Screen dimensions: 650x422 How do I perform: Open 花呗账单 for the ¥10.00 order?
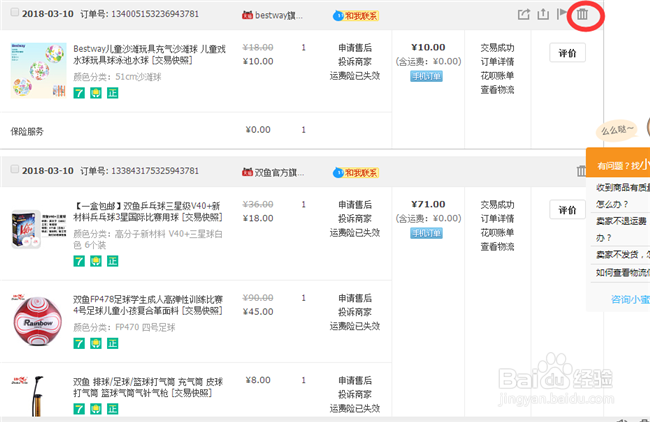click(497, 76)
